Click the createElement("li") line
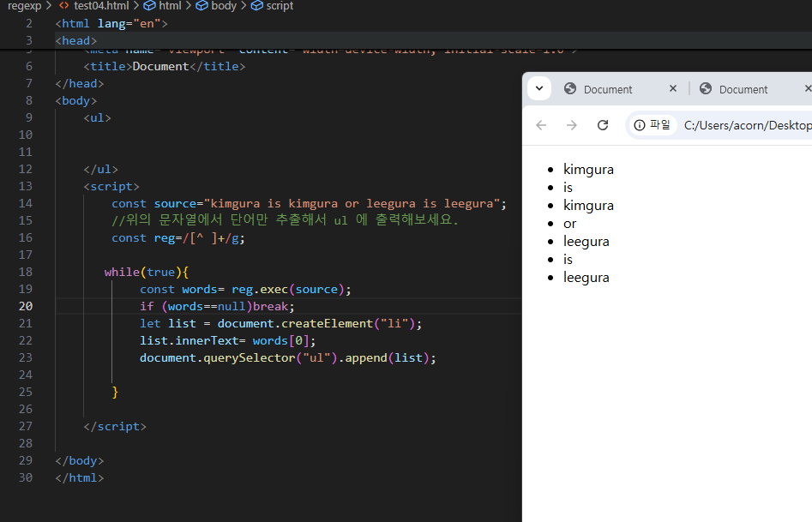The height and width of the screenshot is (522, 812). (x=280, y=323)
